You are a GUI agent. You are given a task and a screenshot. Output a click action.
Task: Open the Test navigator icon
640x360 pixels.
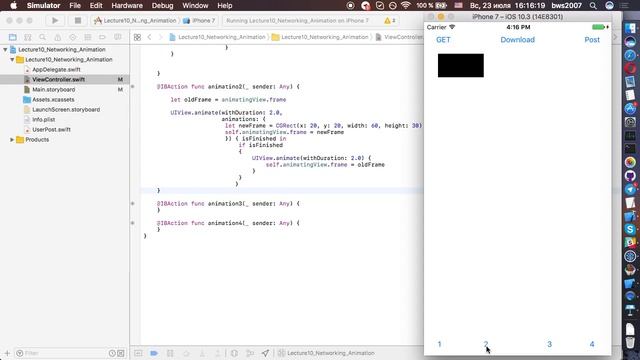(x=73, y=37)
